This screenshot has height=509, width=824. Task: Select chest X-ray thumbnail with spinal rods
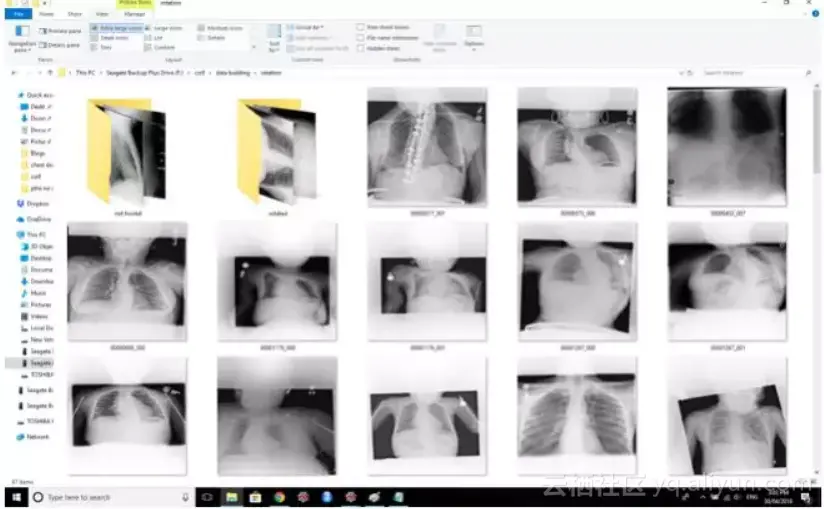(x=427, y=147)
